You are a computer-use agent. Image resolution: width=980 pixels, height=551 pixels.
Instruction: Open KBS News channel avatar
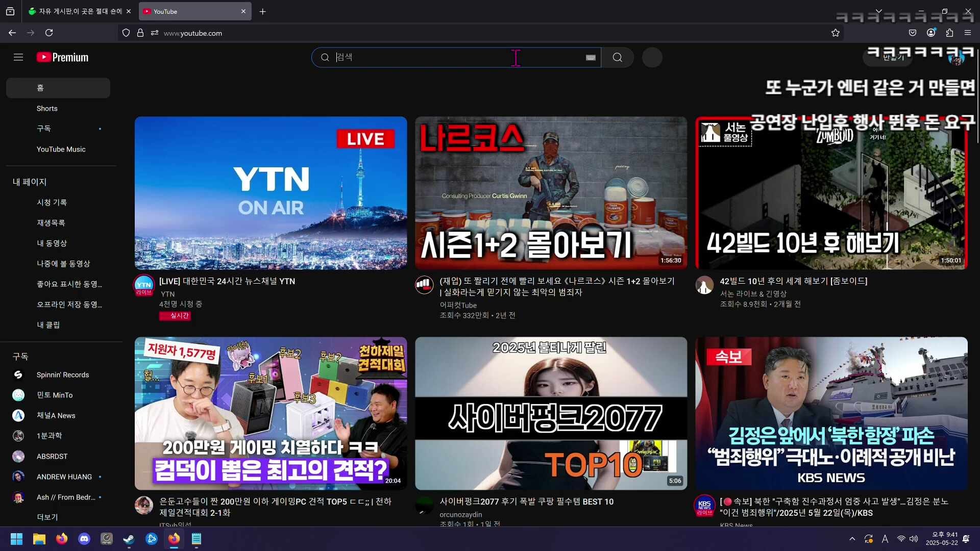pyautogui.click(x=704, y=506)
